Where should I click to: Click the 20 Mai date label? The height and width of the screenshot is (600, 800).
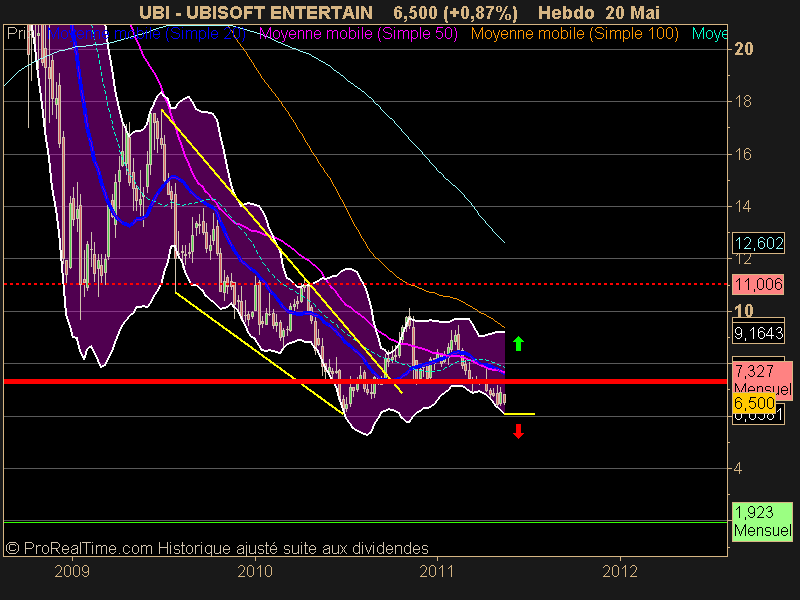point(632,12)
